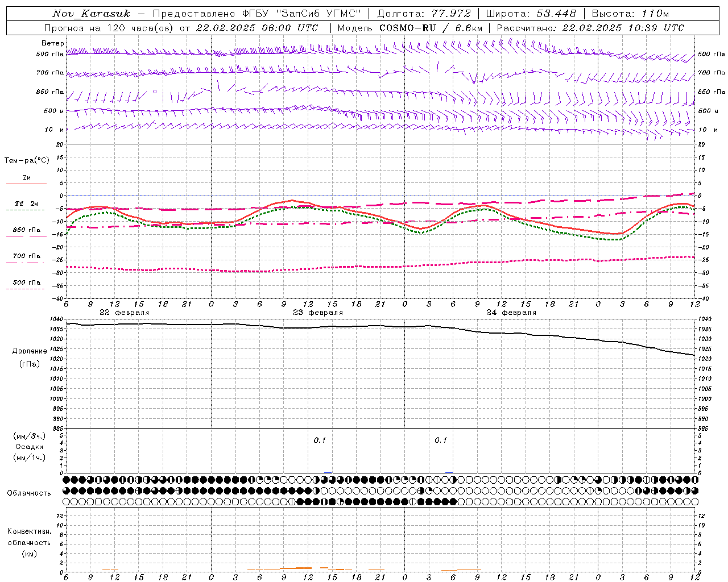Click the model name COSMO-RU / 6.6км

[431, 28]
